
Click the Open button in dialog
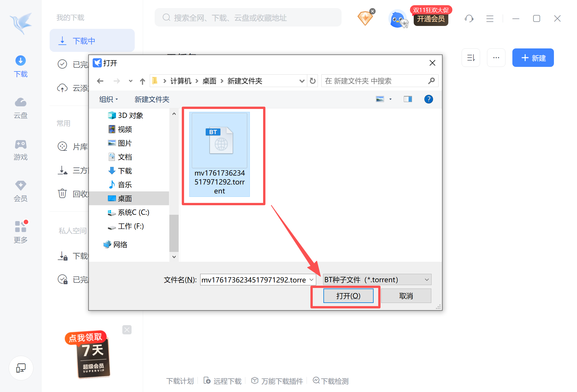[348, 296]
